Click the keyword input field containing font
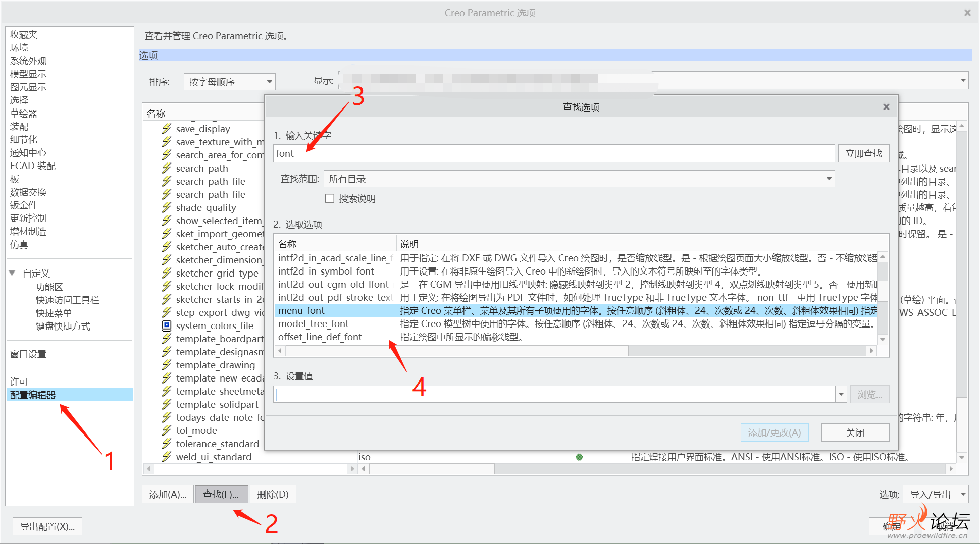This screenshot has width=980, height=544. tap(554, 153)
